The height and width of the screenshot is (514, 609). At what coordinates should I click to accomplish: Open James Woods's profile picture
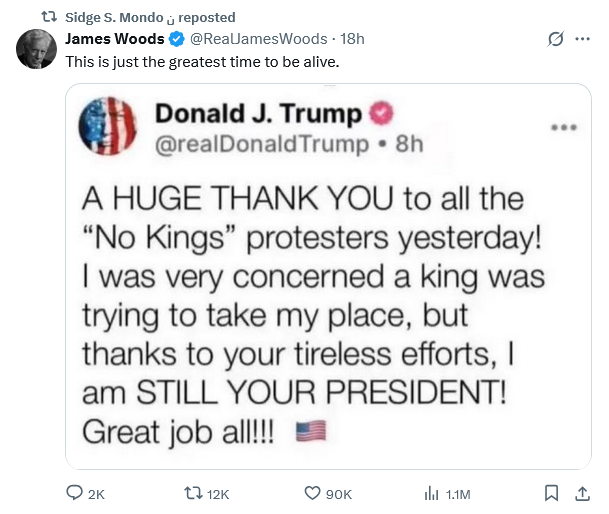(x=36, y=49)
